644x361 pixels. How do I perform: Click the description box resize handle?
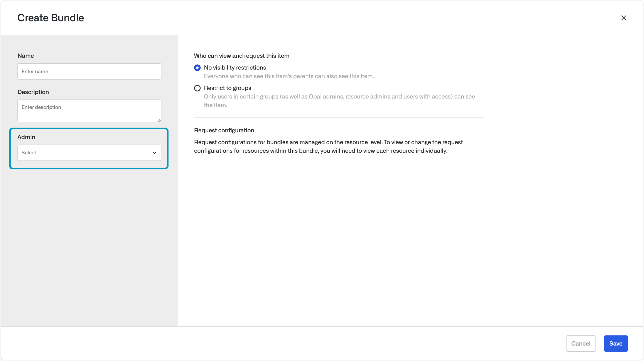click(159, 120)
